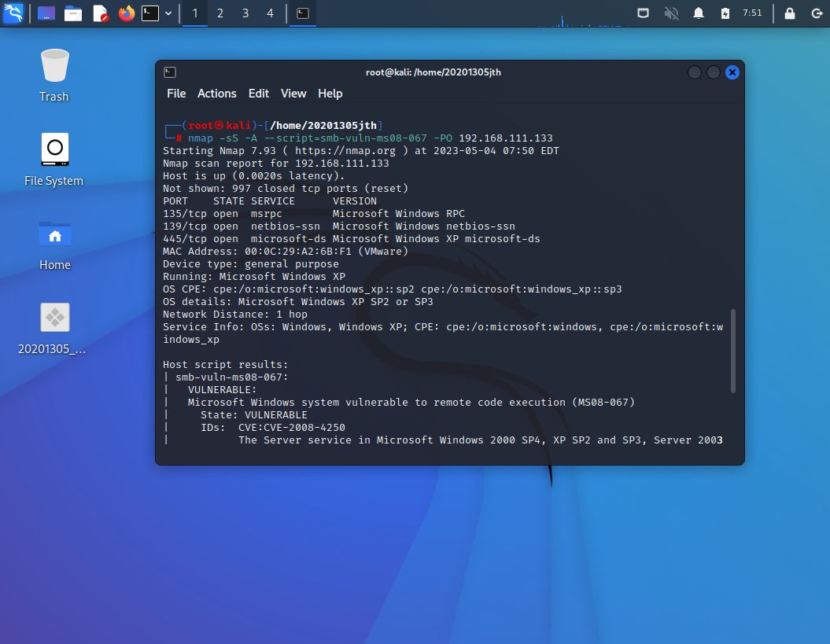
Task: Select the terminal window taskbar button
Action: (303, 13)
